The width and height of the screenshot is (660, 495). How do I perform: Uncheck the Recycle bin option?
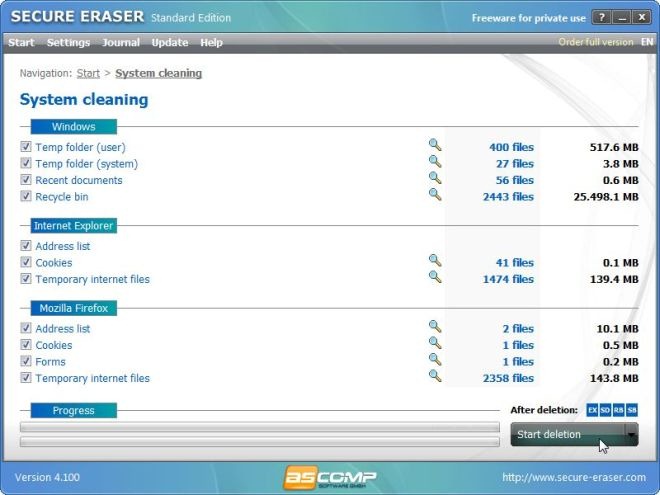click(x=26, y=196)
